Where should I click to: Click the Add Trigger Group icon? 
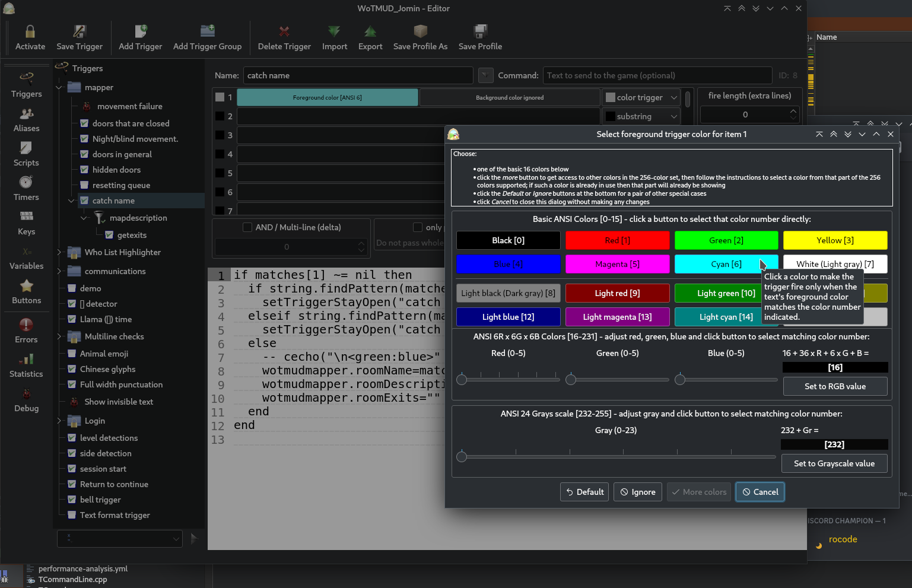(207, 31)
